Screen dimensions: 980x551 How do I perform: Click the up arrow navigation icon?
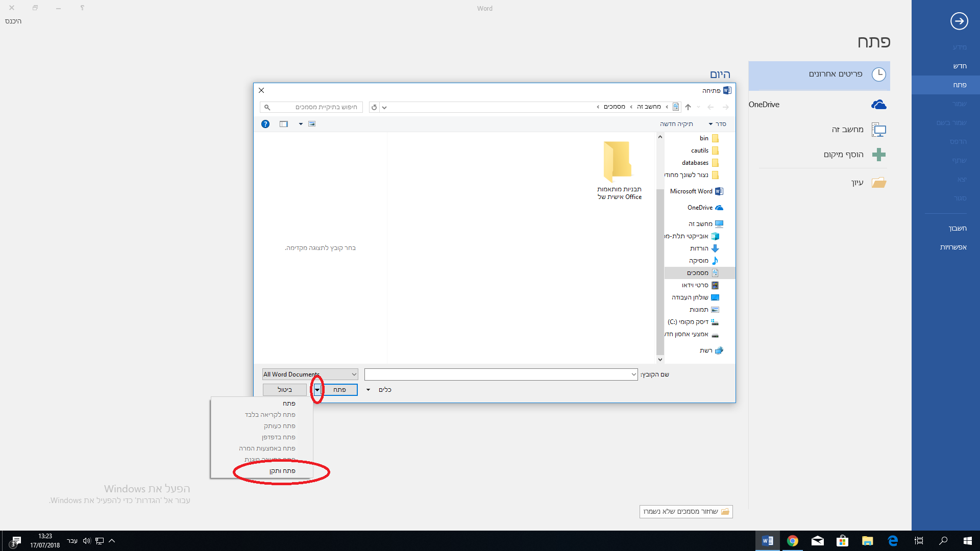click(x=688, y=107)
